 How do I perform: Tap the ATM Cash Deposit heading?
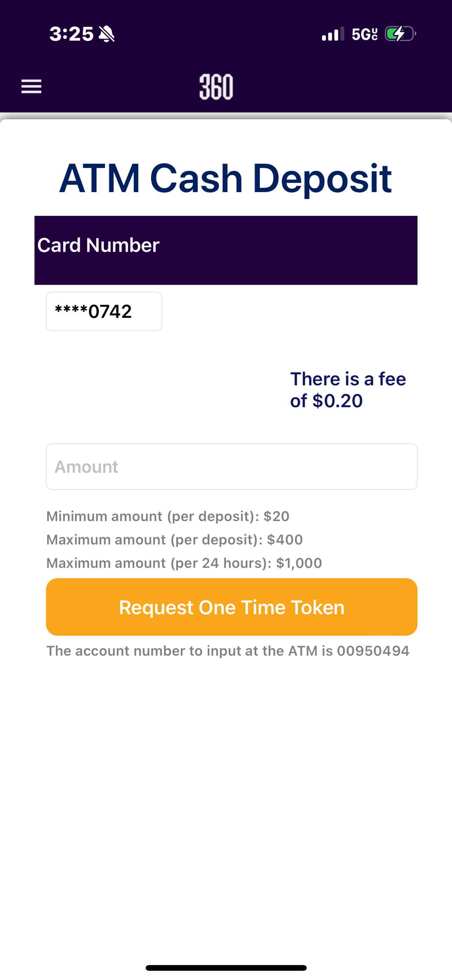226,178
